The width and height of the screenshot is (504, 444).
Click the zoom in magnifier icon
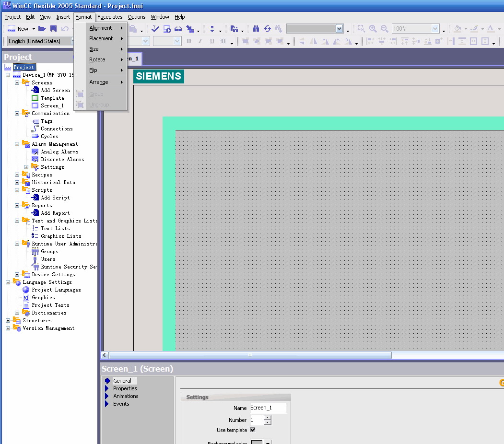tap(373, 29)
